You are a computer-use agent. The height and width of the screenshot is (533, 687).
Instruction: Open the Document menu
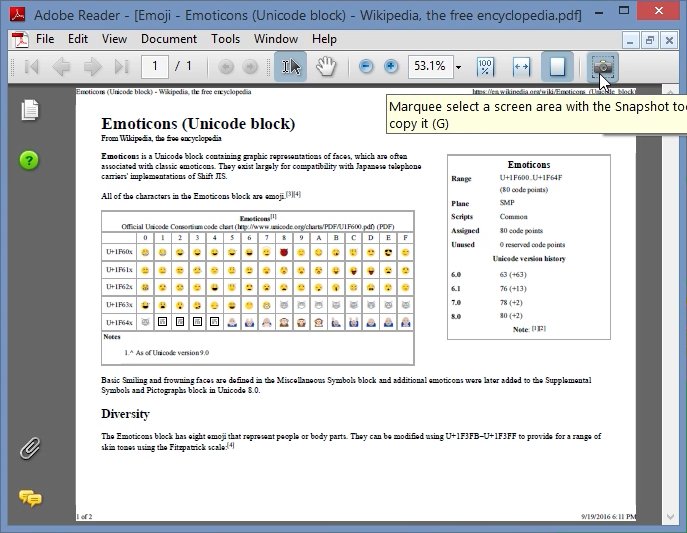169,39
